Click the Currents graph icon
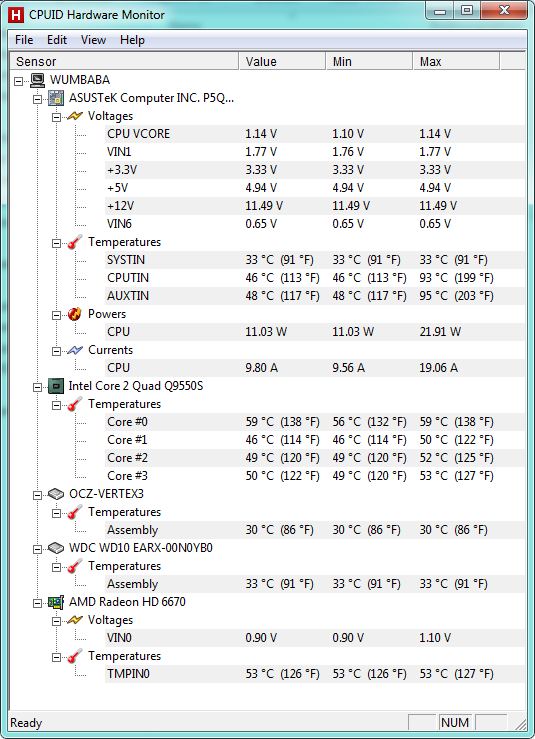The image size is (535, 739). click(x=75, y=350)
